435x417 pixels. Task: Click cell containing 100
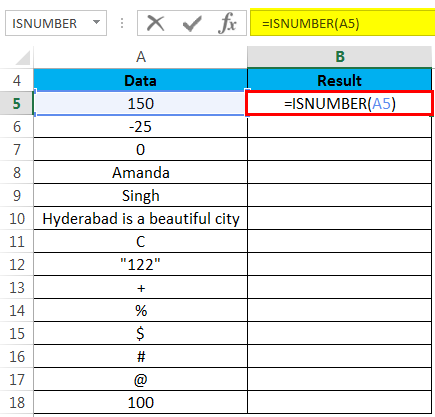point(141,402)
